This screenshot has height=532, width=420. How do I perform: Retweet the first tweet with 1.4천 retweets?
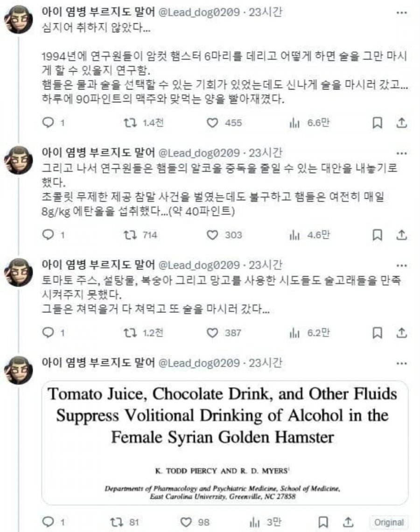[x=128, y=122]
